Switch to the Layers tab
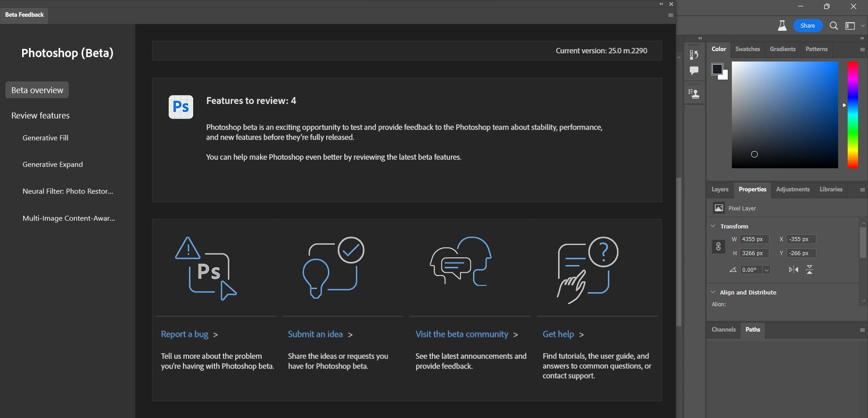Image resolution: width=868 pixels, height=418 pixels. [720, 190]
